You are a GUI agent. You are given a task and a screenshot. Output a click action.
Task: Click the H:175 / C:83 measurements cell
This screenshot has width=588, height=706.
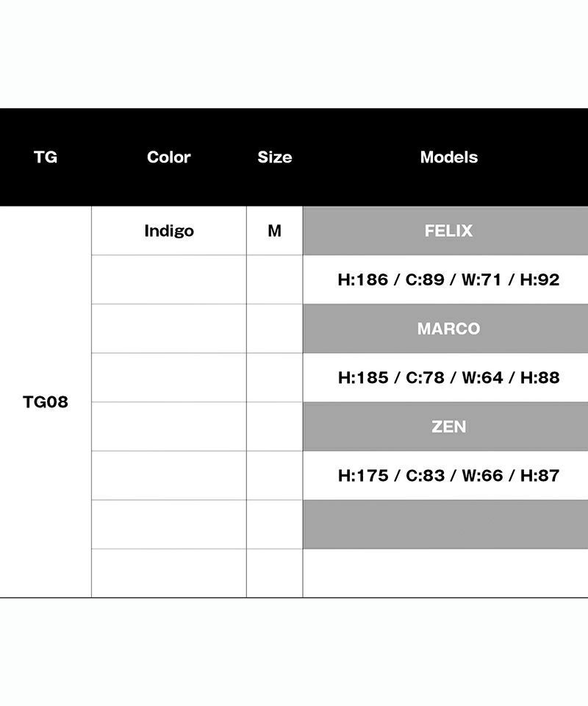pos(448,475)
